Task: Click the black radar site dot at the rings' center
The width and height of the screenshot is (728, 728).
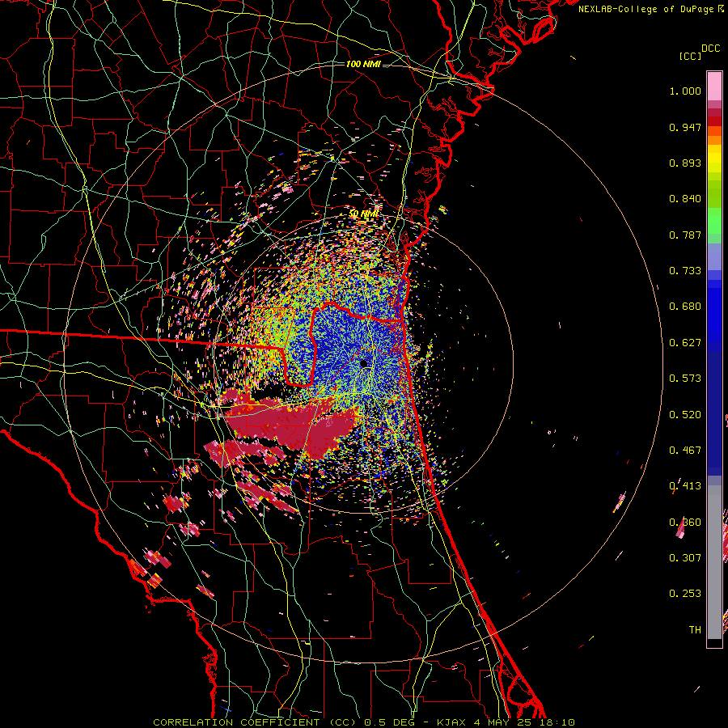Action: coord(364,363)
